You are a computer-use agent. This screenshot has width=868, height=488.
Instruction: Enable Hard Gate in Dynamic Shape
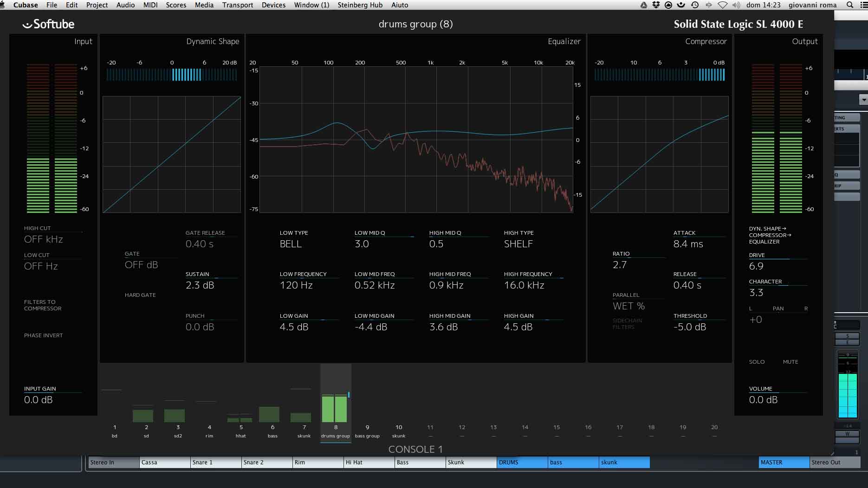(x=140, y=295)
